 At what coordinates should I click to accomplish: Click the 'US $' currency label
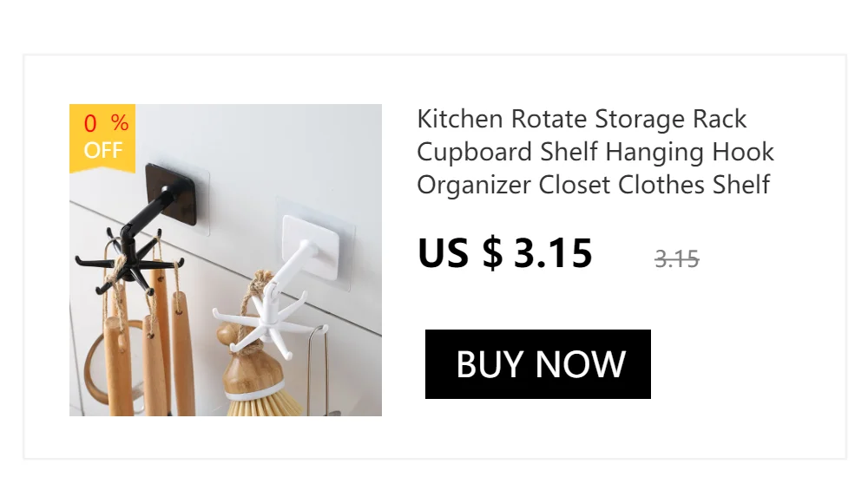click(x=460, y=253)
